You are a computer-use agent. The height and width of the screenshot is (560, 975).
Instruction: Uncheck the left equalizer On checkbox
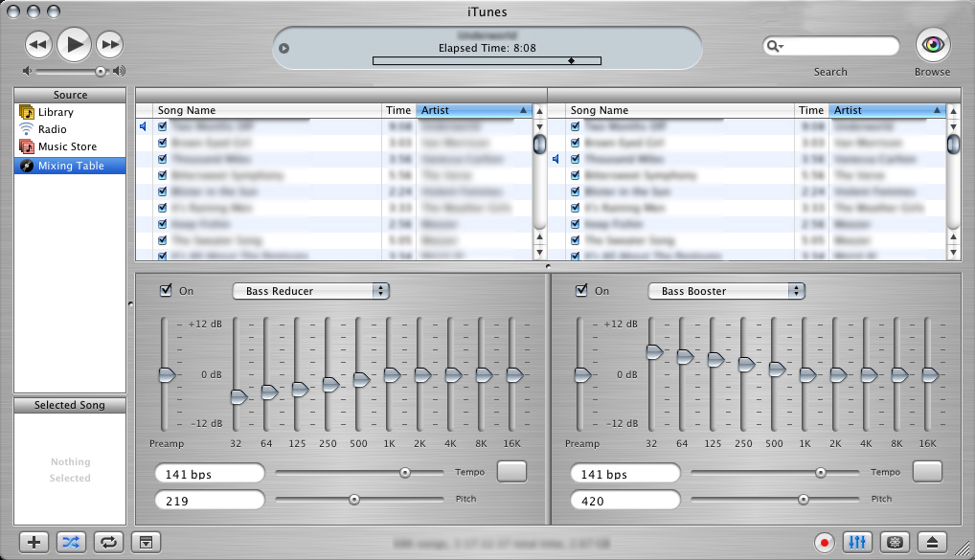[x=166, y=291]
